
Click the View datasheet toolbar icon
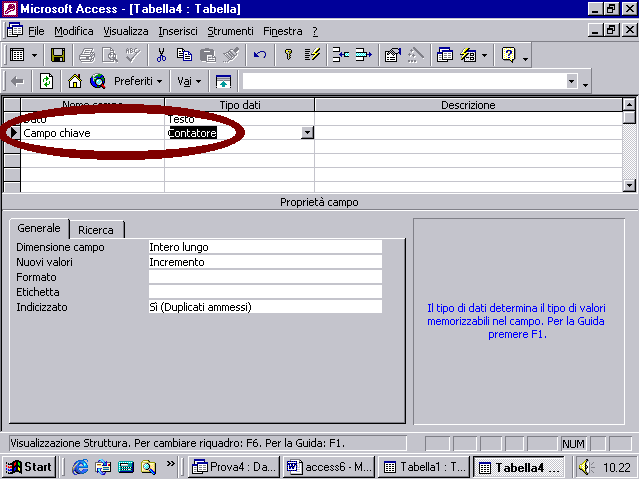pyautogui.click(x=17, y=55)
